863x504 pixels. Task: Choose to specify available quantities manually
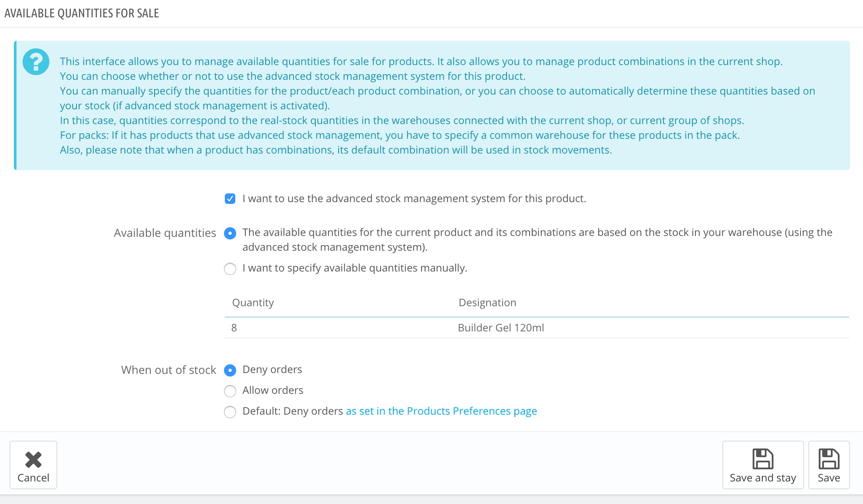[230, 269]
